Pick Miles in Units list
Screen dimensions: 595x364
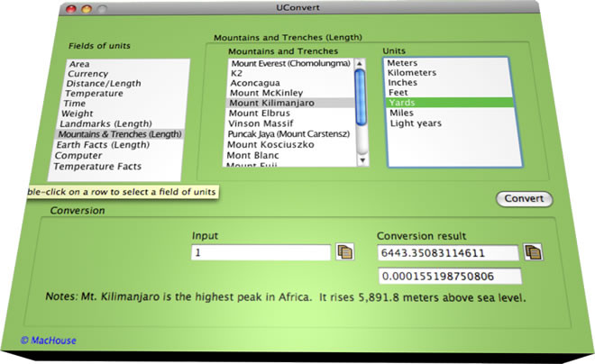coord(451,113)
